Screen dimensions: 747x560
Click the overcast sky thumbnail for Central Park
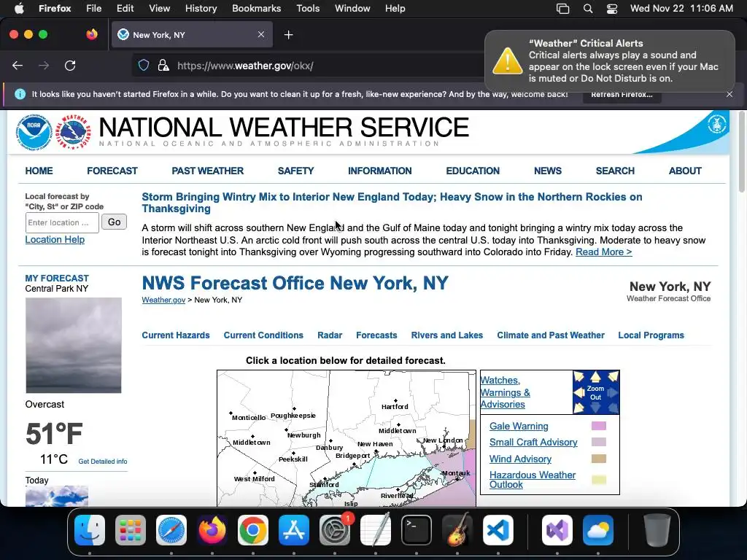coord(74,345)
